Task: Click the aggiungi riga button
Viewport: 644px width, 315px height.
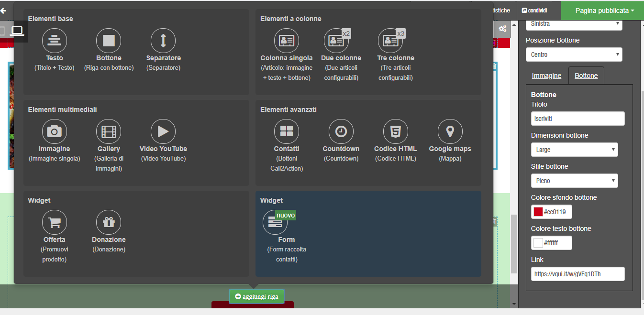Action: point(256,296)
